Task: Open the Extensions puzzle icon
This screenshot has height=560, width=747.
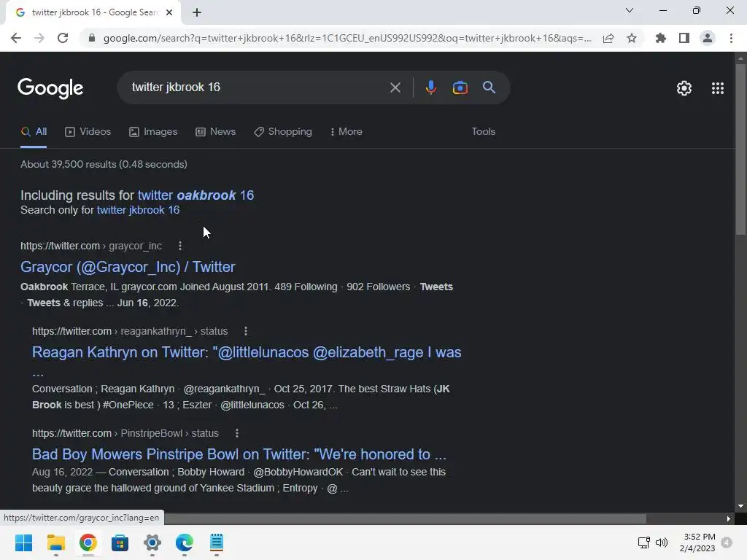Action: [x=661, y=38]
